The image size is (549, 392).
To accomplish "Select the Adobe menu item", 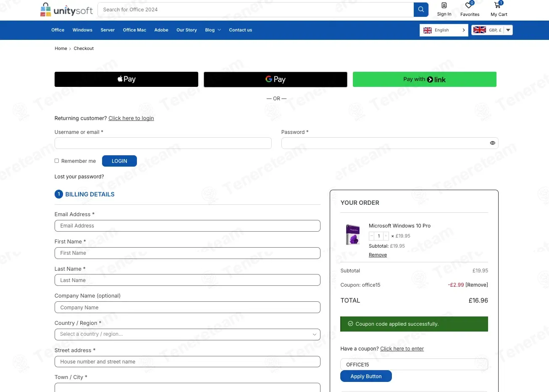I will (161, 30).
